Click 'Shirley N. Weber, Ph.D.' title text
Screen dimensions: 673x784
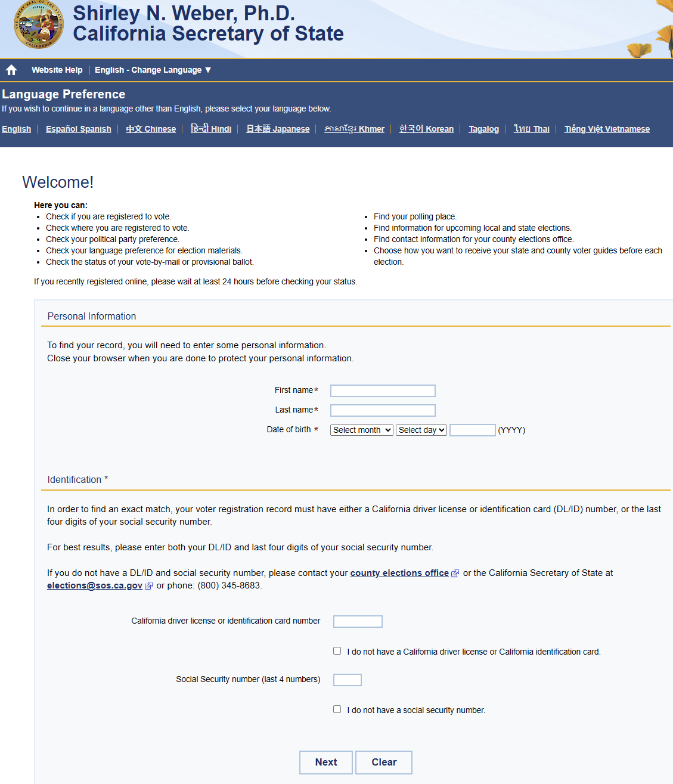184,13
